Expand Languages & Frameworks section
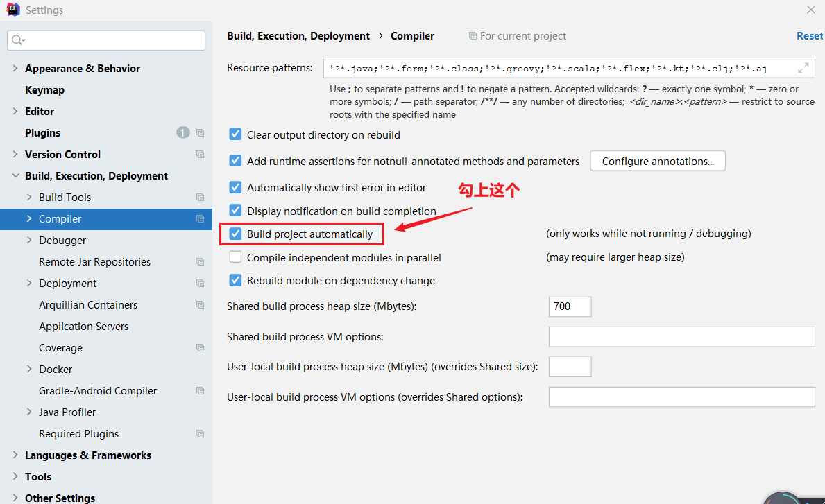825x504 pixels. [x=15, y=455]
